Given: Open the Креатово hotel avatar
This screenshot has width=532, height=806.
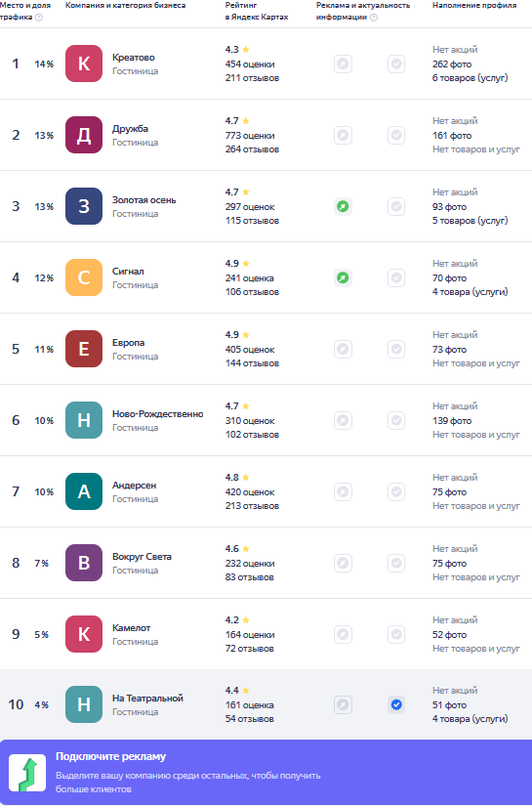Looking at the screenshot, I should pyautogui.click(x=84, y=64).
